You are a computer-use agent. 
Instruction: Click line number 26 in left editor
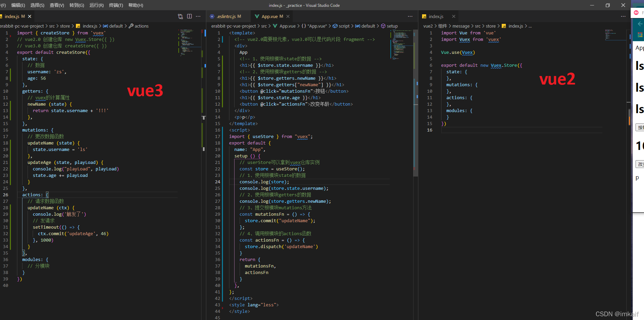click(x=6, y=195)
